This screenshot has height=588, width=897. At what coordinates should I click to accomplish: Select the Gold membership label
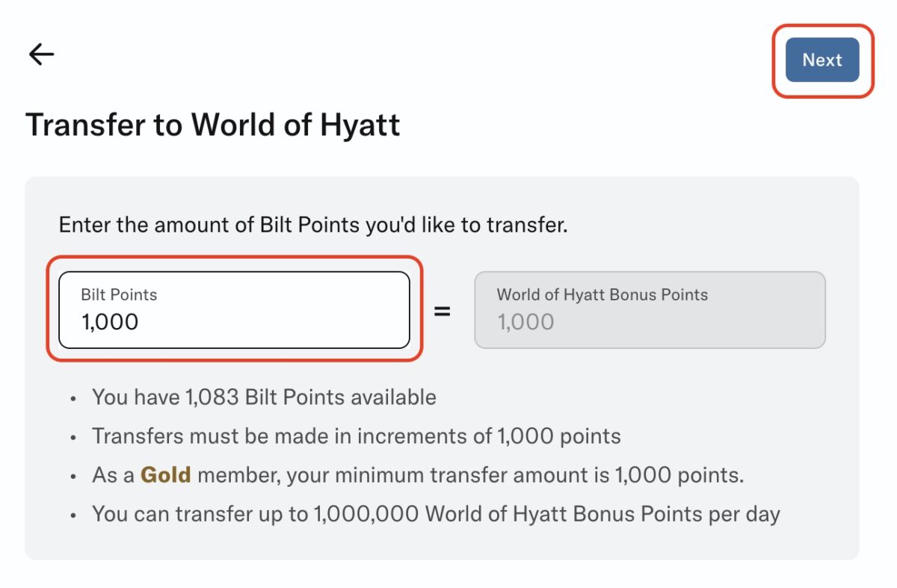pos(164,474)
